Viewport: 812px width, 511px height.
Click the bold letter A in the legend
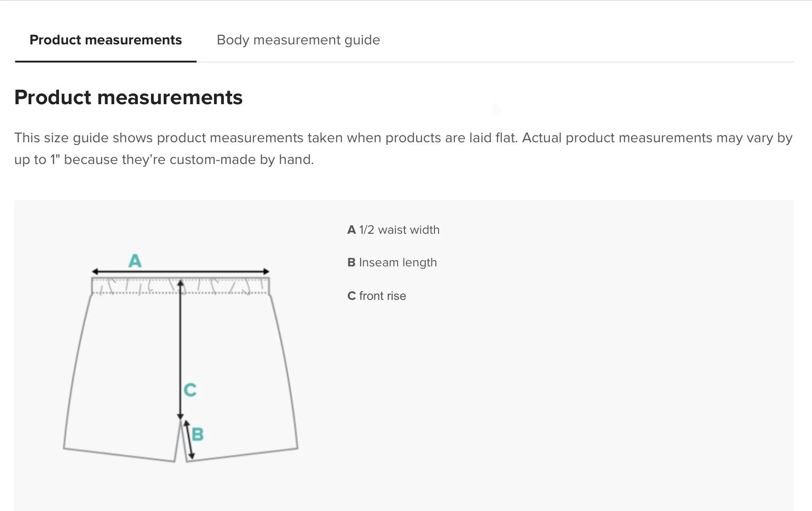(x=351, y=230)
